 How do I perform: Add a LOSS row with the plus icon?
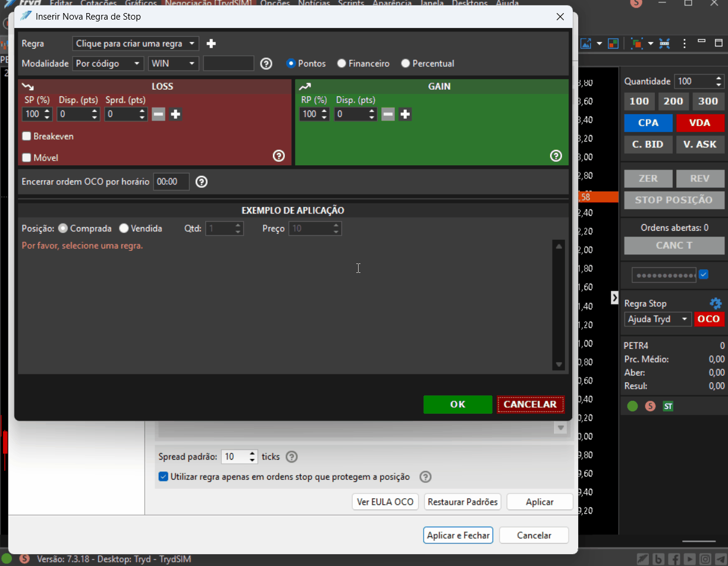click(175, 114)
